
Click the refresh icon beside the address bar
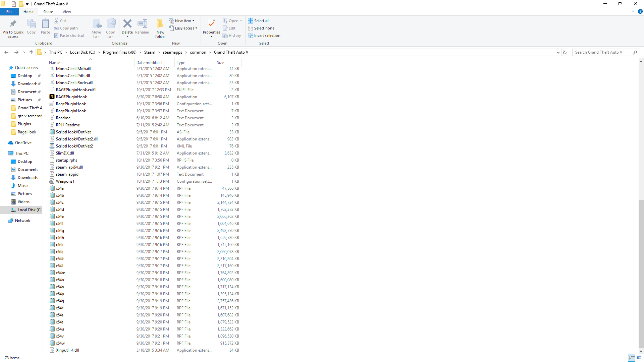click(x=565, y=52)
